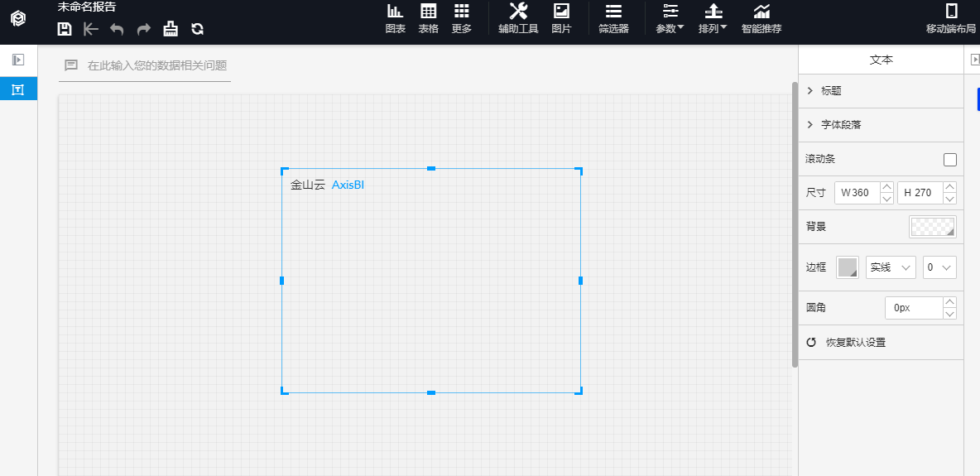Click the clear format brush icon
The height and width of the screenshot is (476, 980).
[171, 29]
